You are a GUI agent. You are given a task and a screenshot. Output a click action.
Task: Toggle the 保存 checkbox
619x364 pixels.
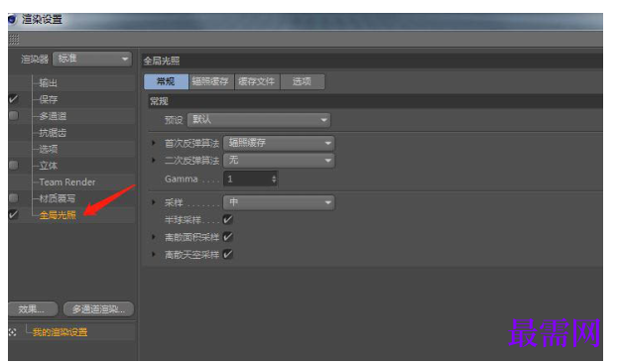tap(13, 99)
